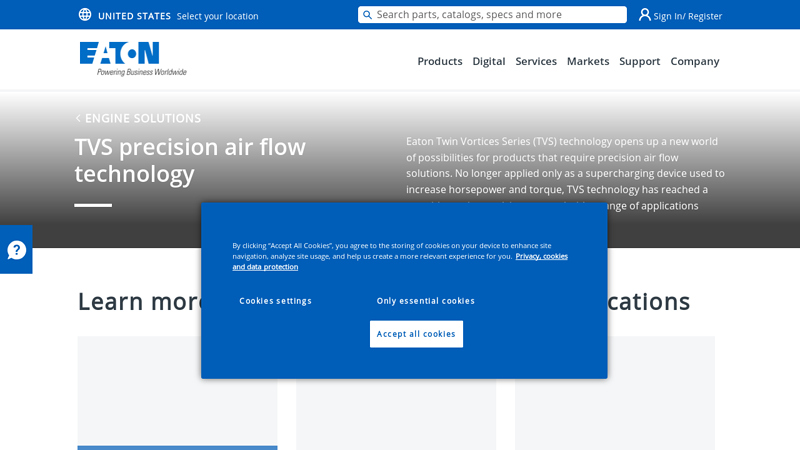This screenshot has width=800, height=450.
Task: Go back to Engine Solutions
Action: (138, 118)
